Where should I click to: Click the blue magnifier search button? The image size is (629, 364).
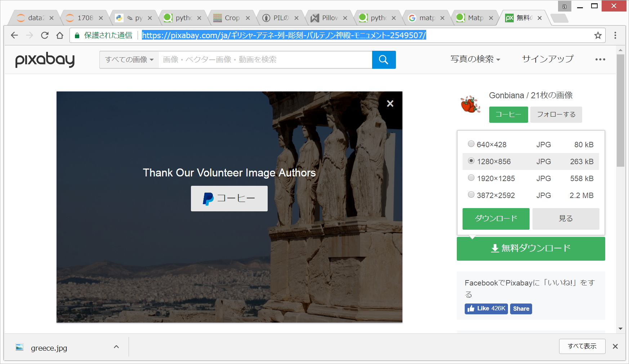click(384, 60)
